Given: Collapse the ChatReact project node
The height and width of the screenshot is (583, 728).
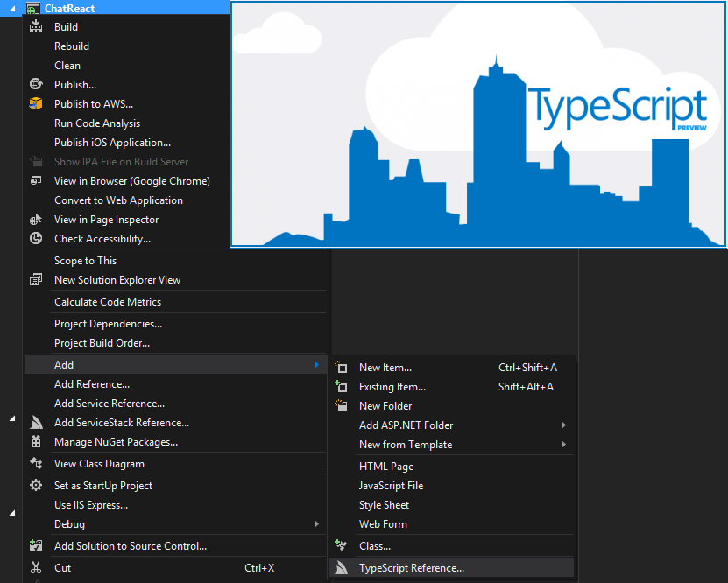Looking at the screenshot, I should point(12,9).
